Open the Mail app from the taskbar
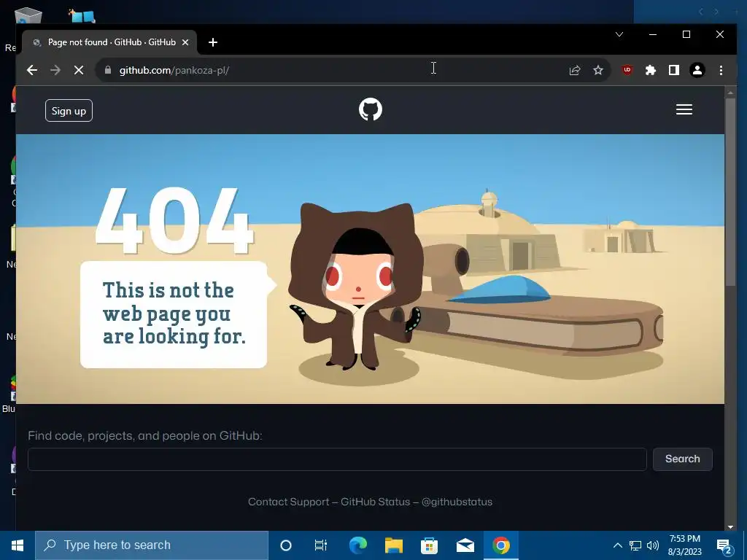This screenshot has width=747, height=560. (465, 545)
